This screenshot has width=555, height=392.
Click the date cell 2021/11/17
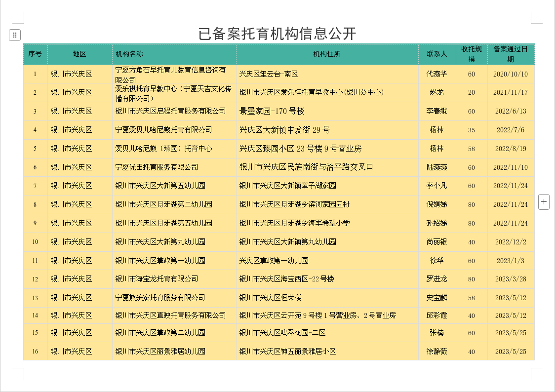point(511,92)
